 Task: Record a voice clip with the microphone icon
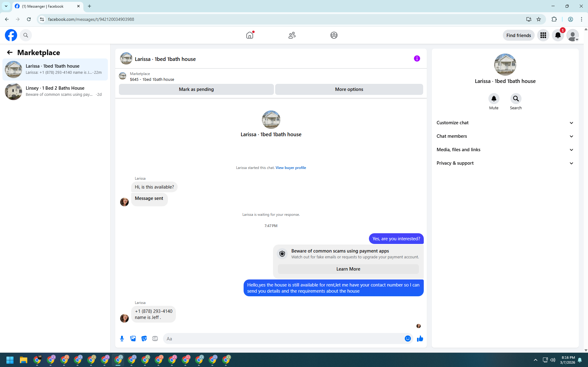pyautogui.click(x=122, y=339)
